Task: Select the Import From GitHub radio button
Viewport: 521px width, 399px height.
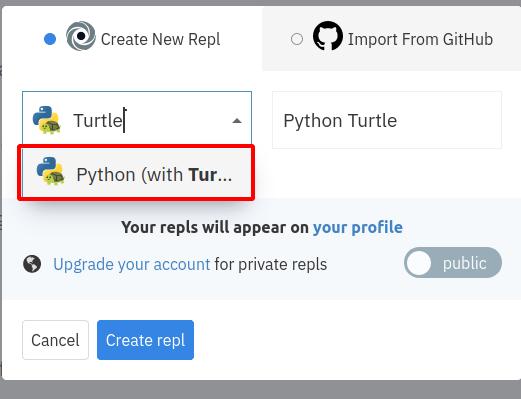Action: click(297, 39)
